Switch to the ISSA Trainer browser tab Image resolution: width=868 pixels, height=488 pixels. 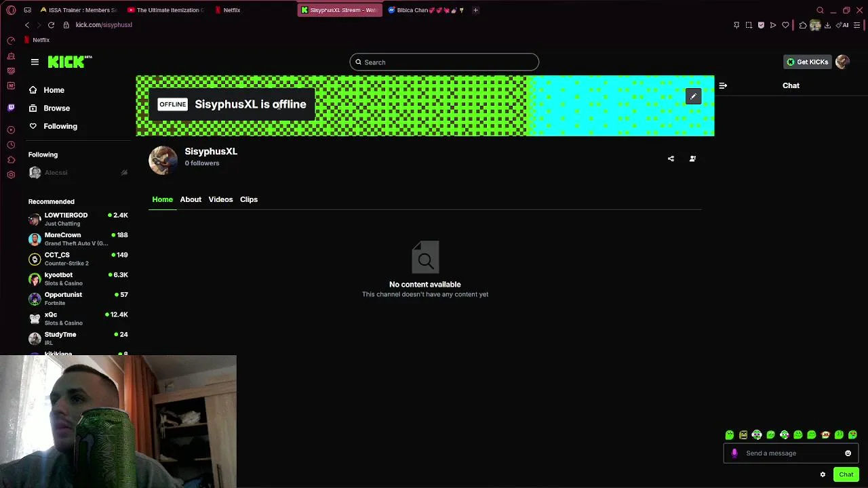[79, 10]
